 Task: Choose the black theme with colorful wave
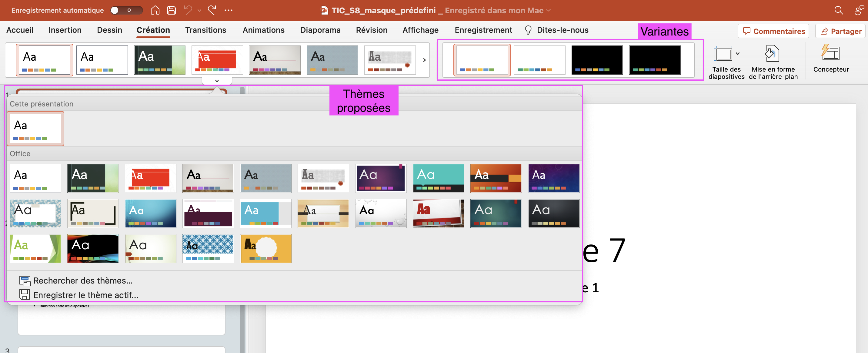(x=93, y=248)
